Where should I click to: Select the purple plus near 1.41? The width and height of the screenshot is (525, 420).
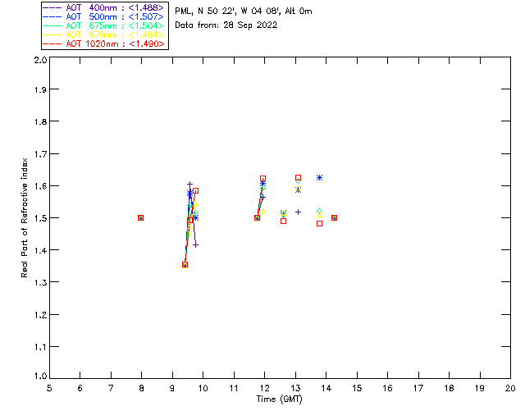point(195,245)
